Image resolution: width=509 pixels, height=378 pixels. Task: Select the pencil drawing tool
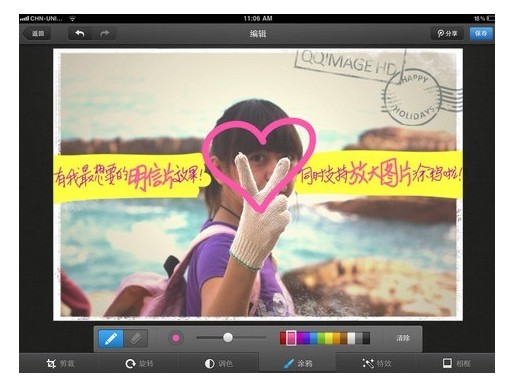point(111,339)
